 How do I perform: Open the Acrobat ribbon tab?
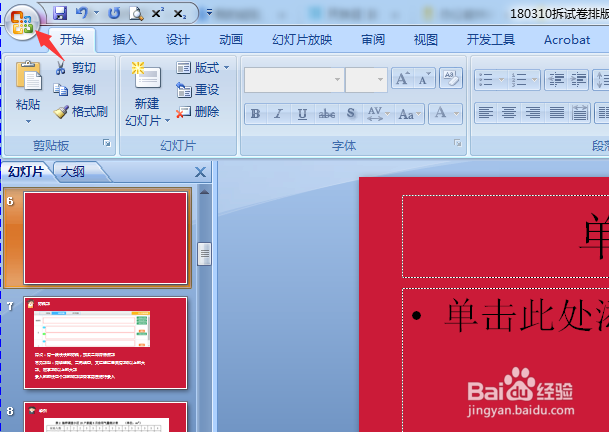[567, 40]
